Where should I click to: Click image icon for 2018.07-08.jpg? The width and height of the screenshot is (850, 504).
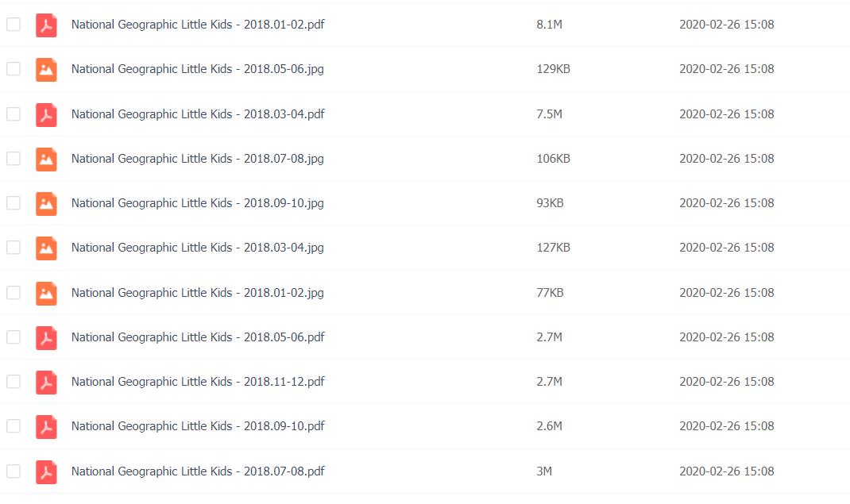point(46,159)
